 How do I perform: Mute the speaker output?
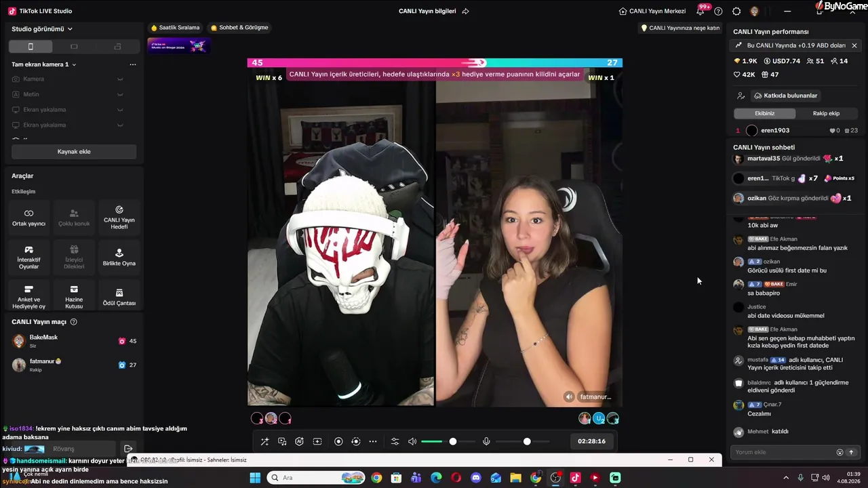[412, 441]
